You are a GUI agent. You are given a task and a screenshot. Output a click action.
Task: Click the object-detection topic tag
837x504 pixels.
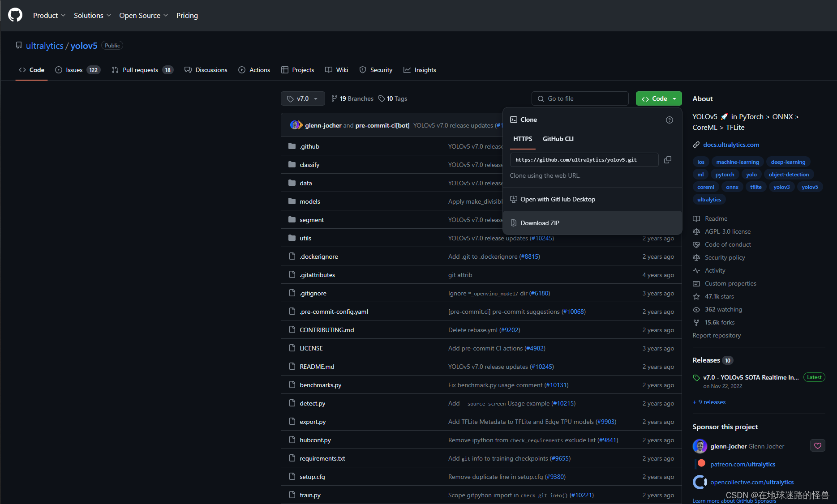pyautogui.click(x=789, y=175)
